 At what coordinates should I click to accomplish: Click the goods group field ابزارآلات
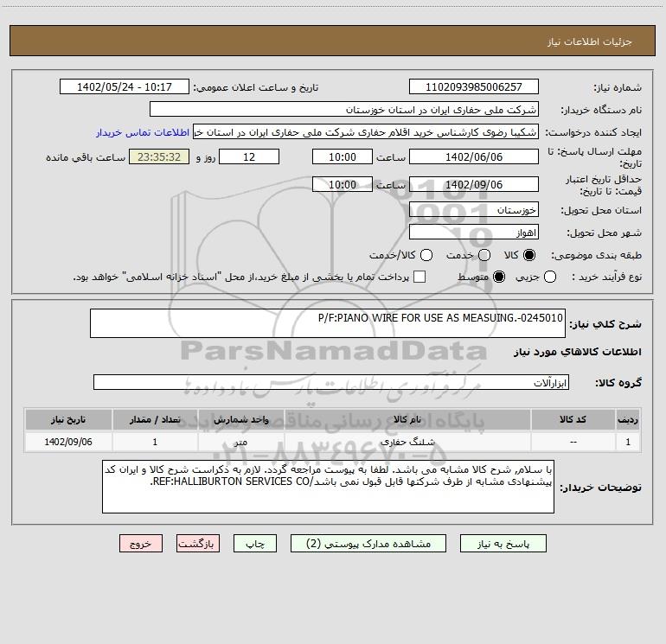(x=331, y=382)
